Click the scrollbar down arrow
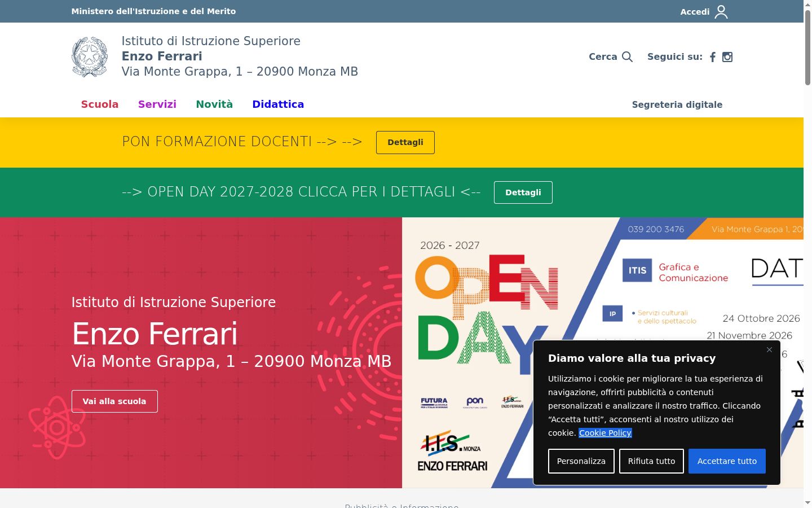 807,502
